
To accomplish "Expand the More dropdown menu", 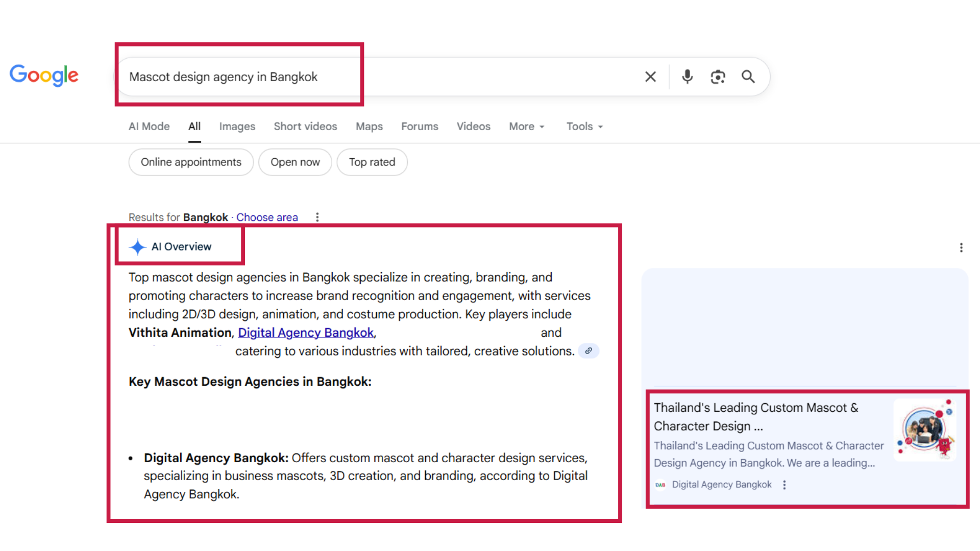I will (x=527, y=127).
